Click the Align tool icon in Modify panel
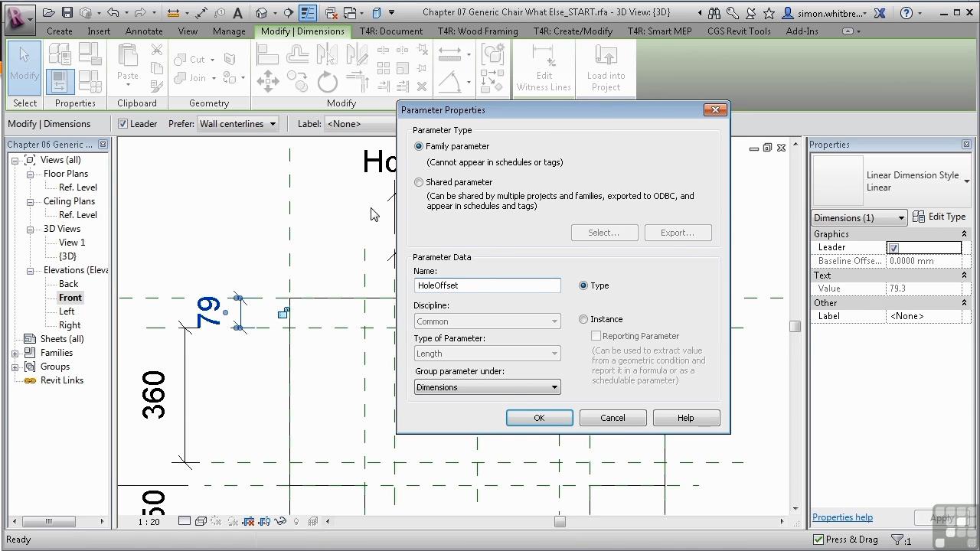The width and height of the screenshot is (980, 551). (268, 54)
